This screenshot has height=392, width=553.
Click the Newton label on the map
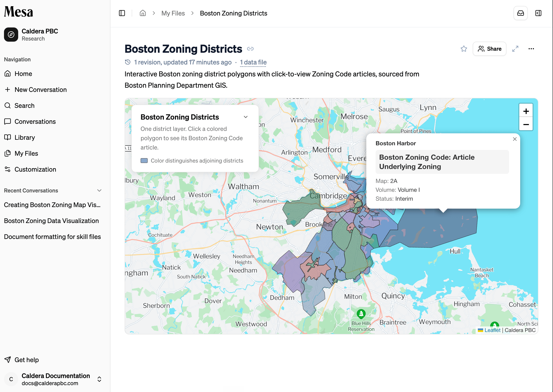tap(269, 227)
